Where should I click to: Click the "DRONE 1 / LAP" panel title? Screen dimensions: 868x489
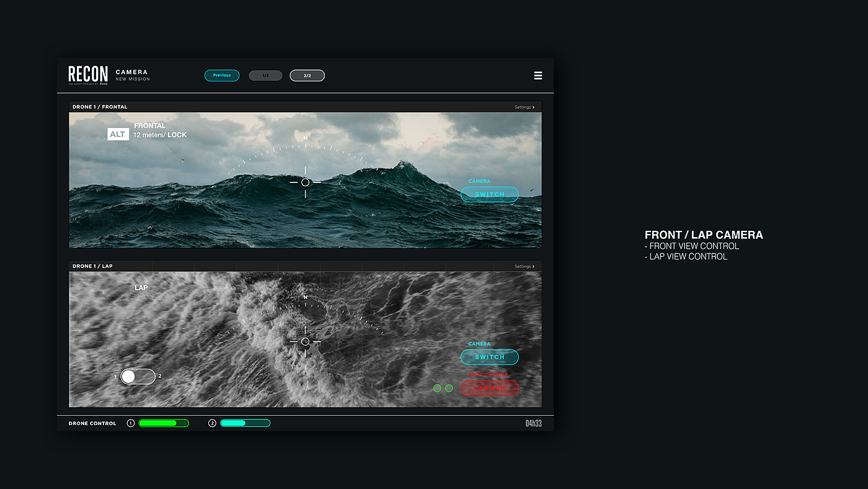tap(92, 266)
